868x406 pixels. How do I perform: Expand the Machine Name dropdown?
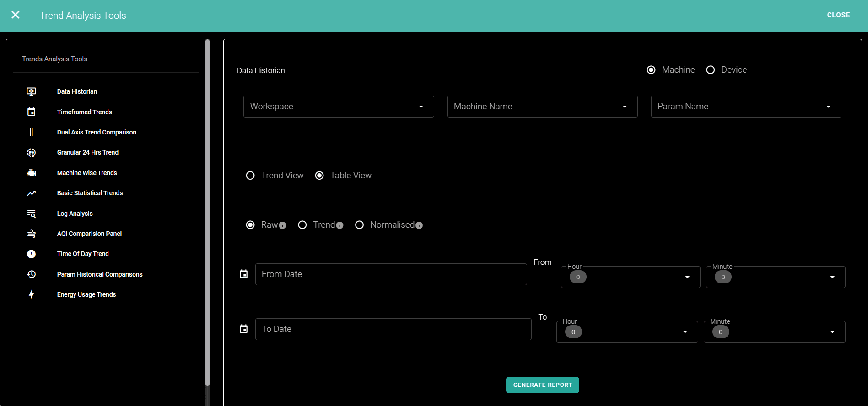(x=542, y=107)
